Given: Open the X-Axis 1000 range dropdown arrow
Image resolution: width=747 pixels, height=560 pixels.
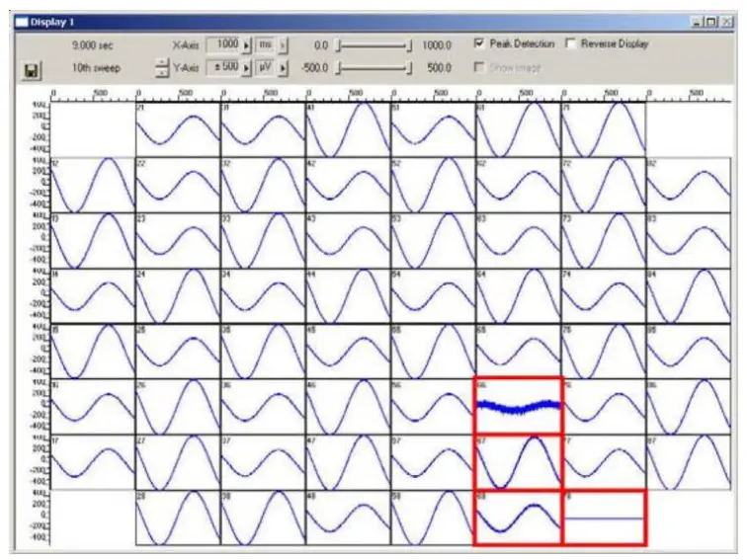Looking at the screenshot, I should click(246, 45).
